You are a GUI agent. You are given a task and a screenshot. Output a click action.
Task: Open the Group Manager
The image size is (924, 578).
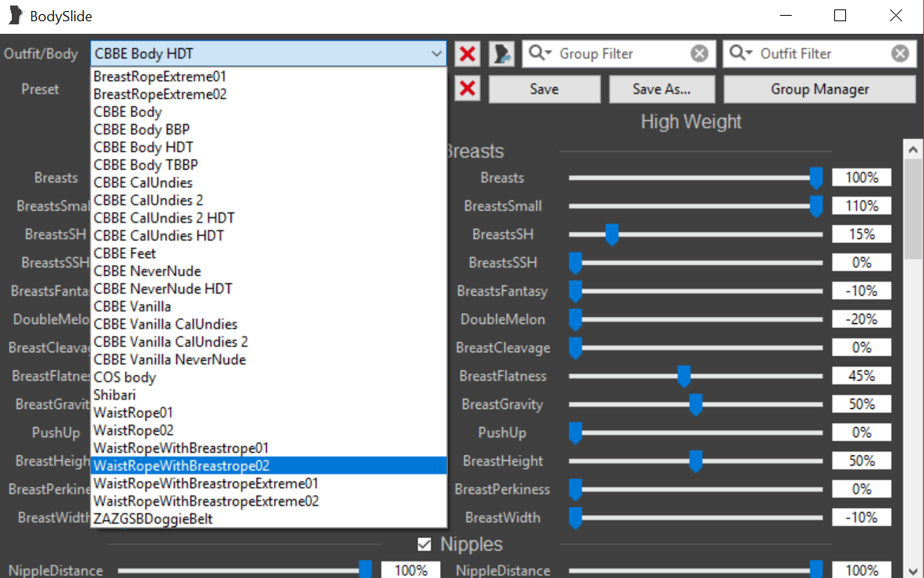[x=819, y=89]
